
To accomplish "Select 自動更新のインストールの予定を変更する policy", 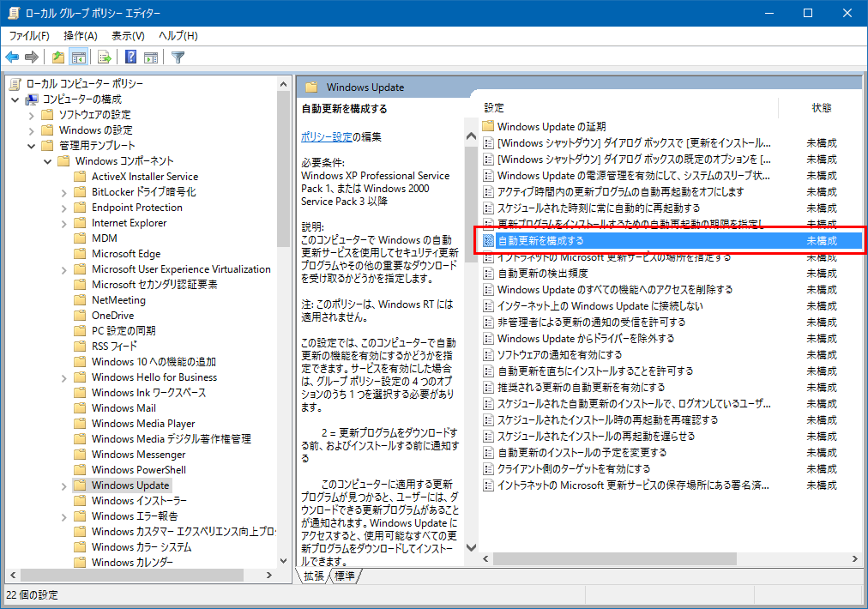I will [x=582, y=453].
